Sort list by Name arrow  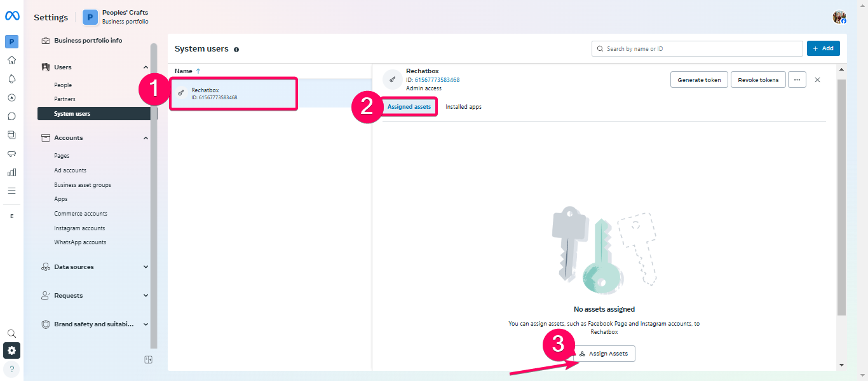198,71
